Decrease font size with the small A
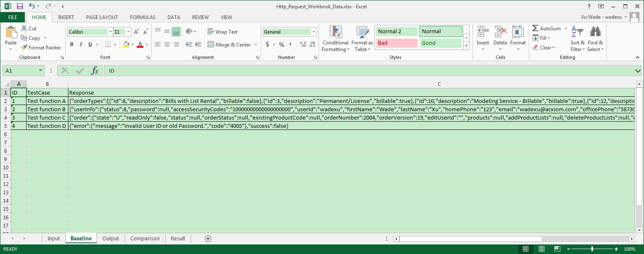The width and height of the screenshot is (644, 254). point(145,32)
